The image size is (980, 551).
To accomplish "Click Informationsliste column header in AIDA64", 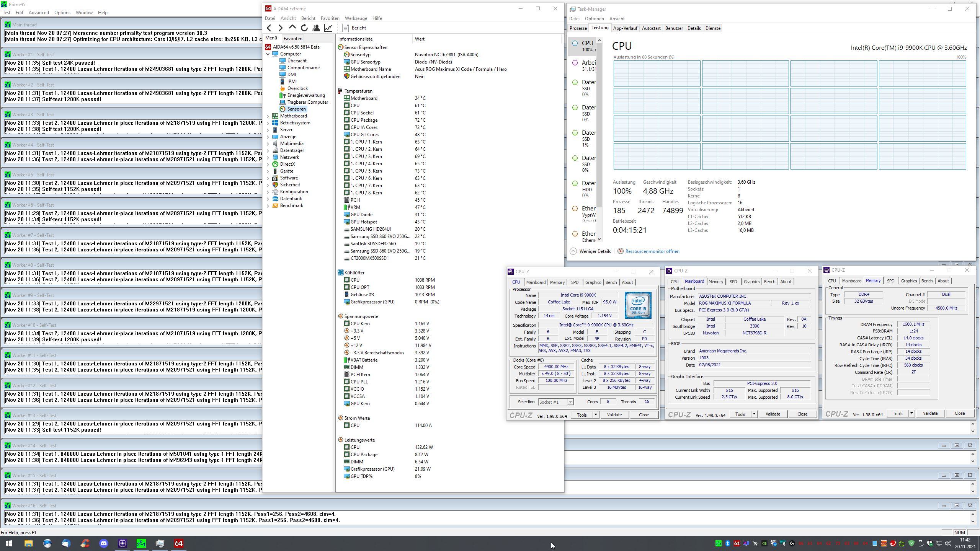I will pos(374,39).
